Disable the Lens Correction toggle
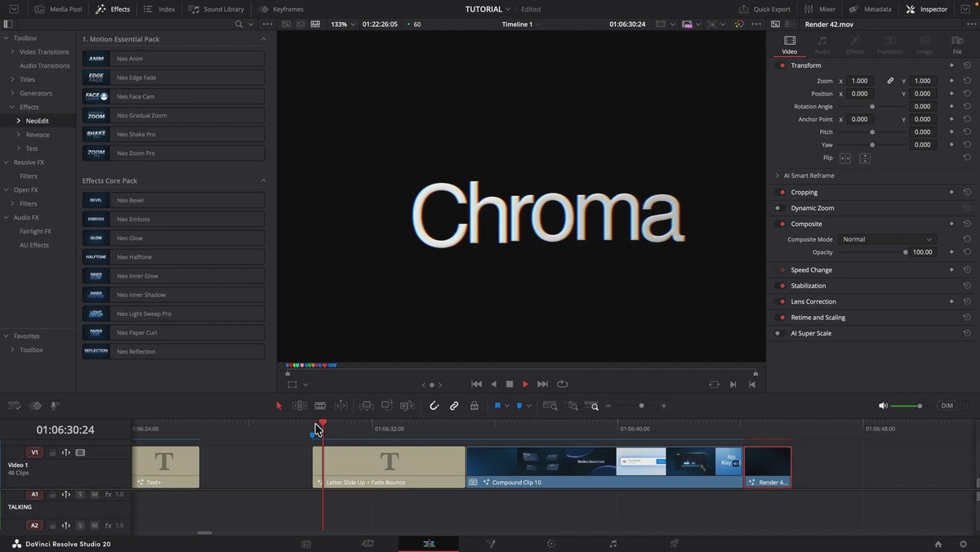The image size is (980, 552). click(782, 302)
